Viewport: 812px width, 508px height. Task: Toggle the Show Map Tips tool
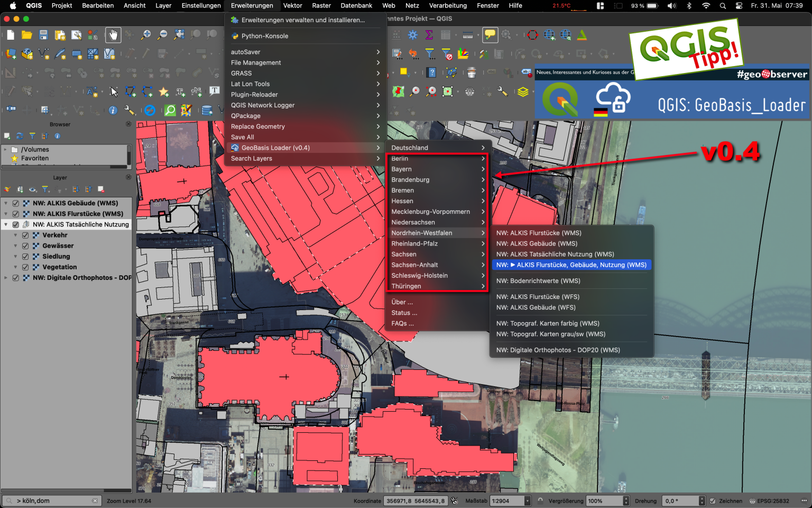tap(490, 34)
